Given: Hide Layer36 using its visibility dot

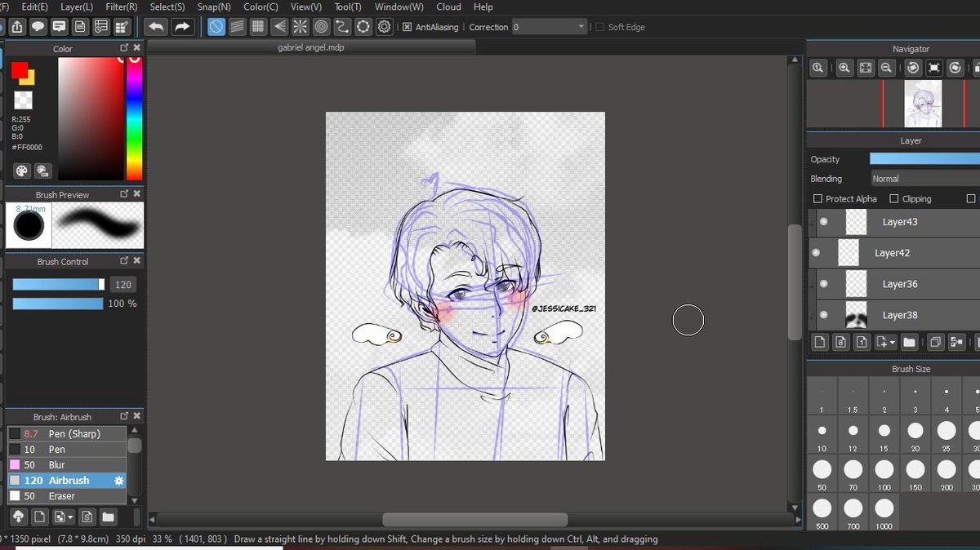Looking at the screenshot, I should coord(824,284).
